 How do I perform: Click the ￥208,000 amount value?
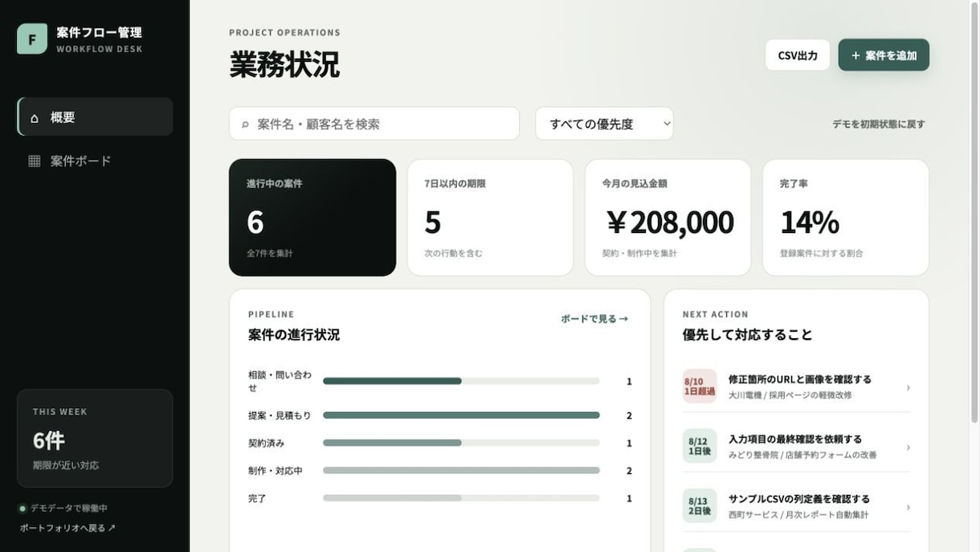coord(668,223)
